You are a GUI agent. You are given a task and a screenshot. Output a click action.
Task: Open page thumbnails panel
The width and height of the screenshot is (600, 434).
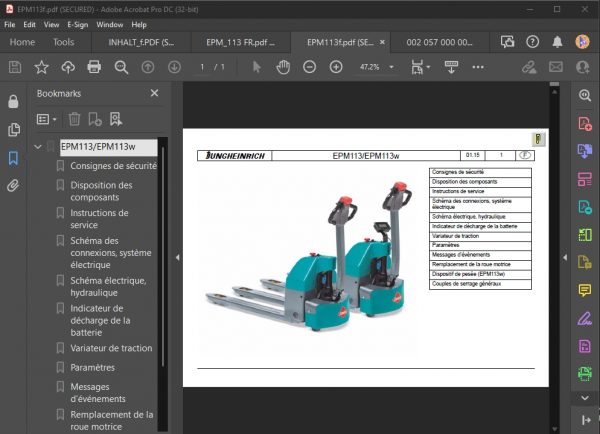tap(14, 130)
